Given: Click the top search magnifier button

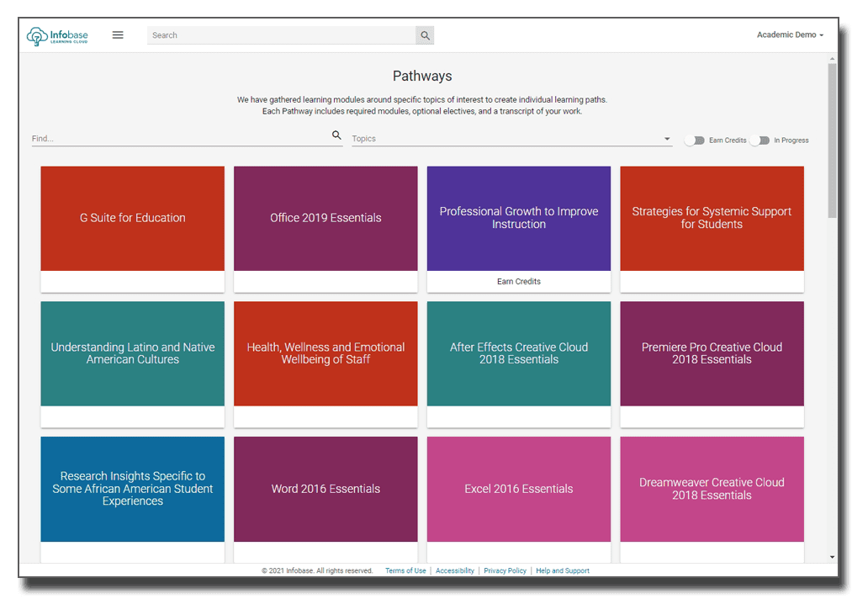Looking at the screenshot, I should [425, 35].
